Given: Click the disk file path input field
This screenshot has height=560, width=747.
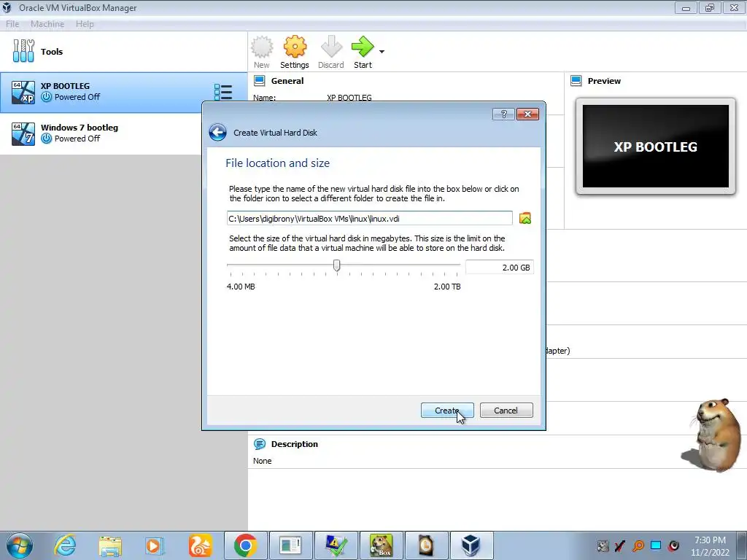Looking at the screenshot, I should click(369, 219).
